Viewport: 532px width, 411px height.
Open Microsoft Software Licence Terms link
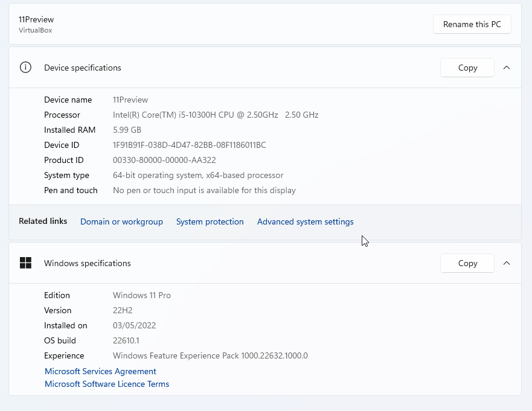[107, 384]
